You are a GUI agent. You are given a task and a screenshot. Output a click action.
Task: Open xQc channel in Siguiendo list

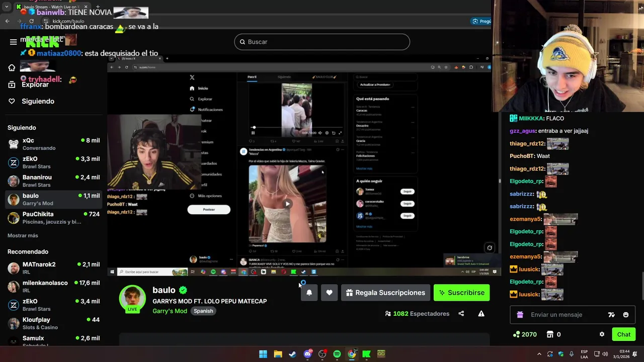pos(53,144)
